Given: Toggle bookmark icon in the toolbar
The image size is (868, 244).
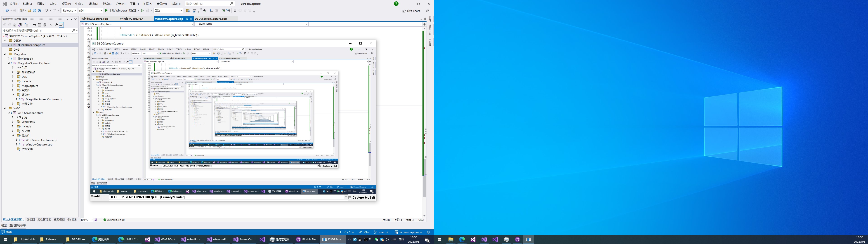Looking at the screenshot, I should point(235,10).
